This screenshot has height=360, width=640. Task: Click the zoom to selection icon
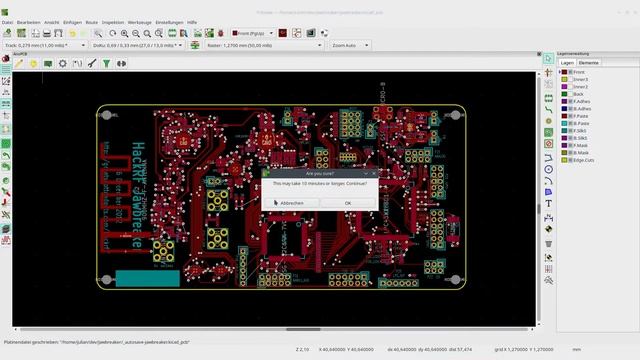click(x=159, y=33)
